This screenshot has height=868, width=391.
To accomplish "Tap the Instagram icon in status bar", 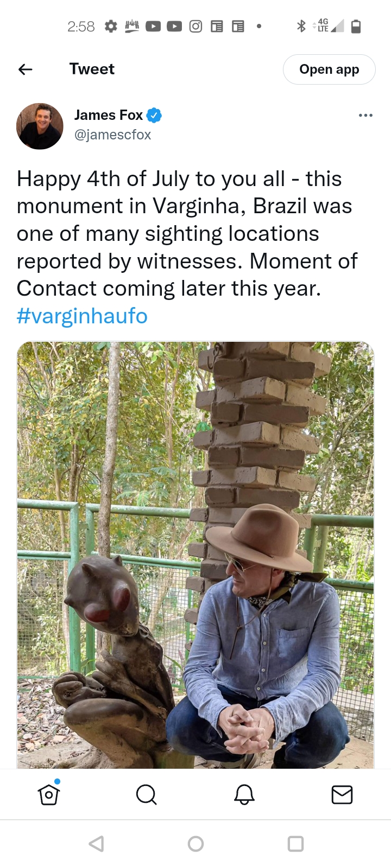I will 195,26.
